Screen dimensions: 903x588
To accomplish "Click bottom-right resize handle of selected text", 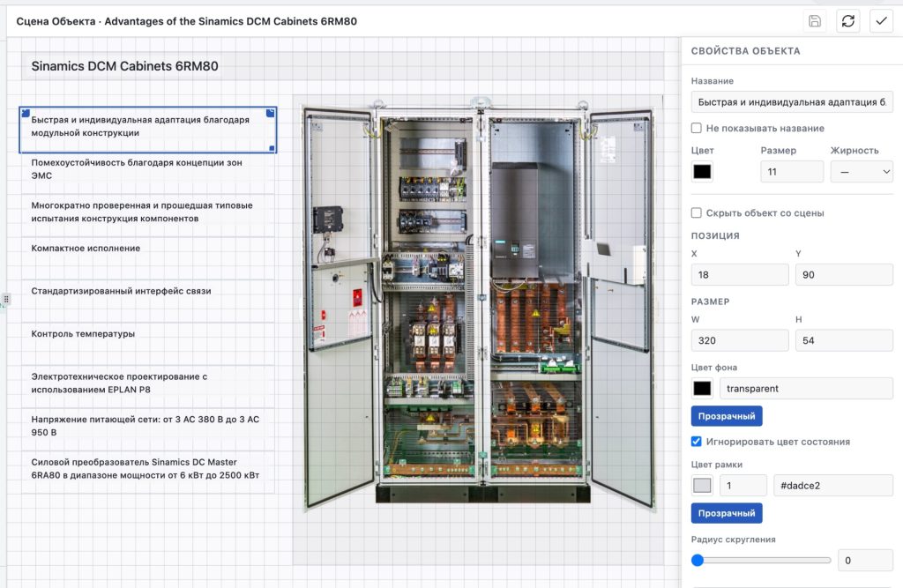I will pos(272,149).
